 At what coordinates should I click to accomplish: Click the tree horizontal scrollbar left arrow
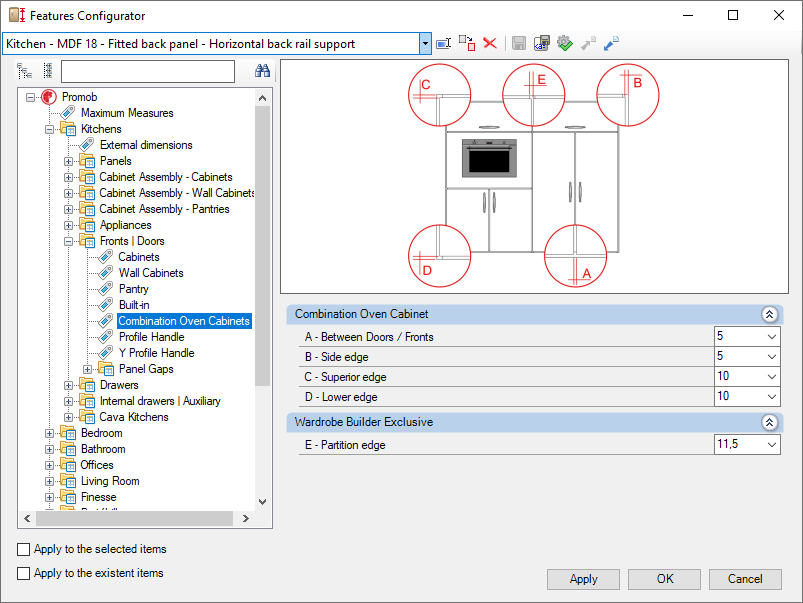[x=27, y=518]
